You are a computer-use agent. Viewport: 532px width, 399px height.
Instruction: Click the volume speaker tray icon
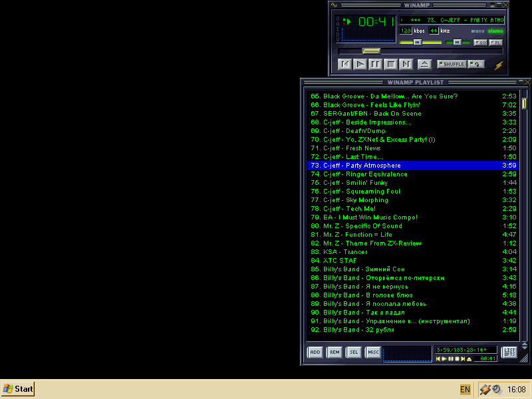click(496, 389)
